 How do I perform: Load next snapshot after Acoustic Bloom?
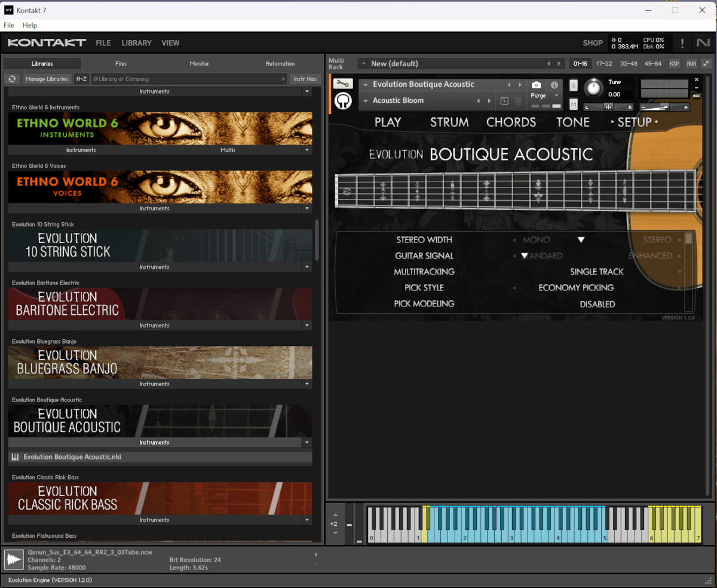click(489, 101)
